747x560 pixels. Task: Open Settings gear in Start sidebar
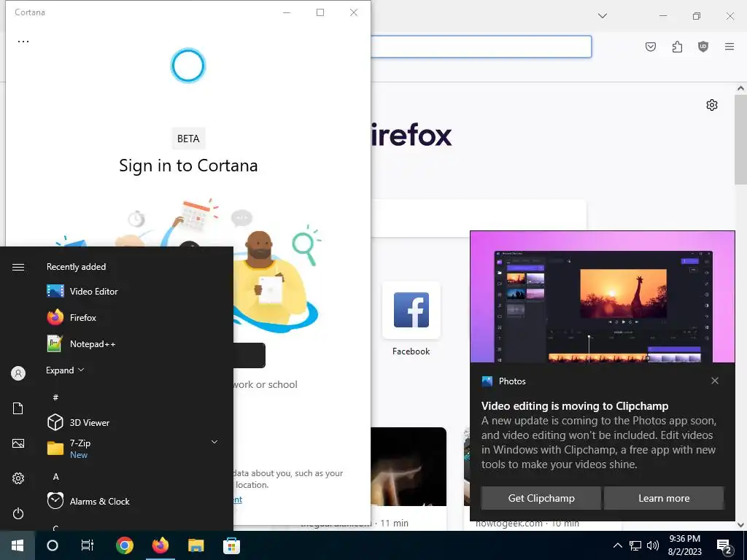pos(18,478)
